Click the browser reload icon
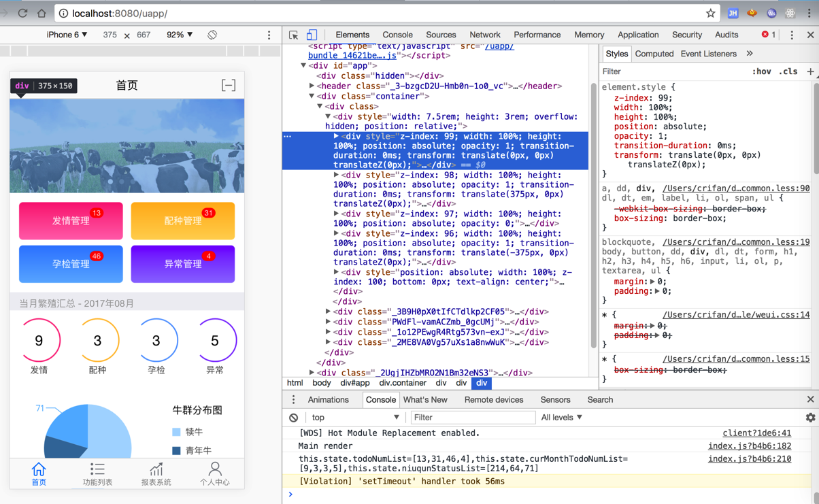This screenshot has height=504, width=819. 22,13
